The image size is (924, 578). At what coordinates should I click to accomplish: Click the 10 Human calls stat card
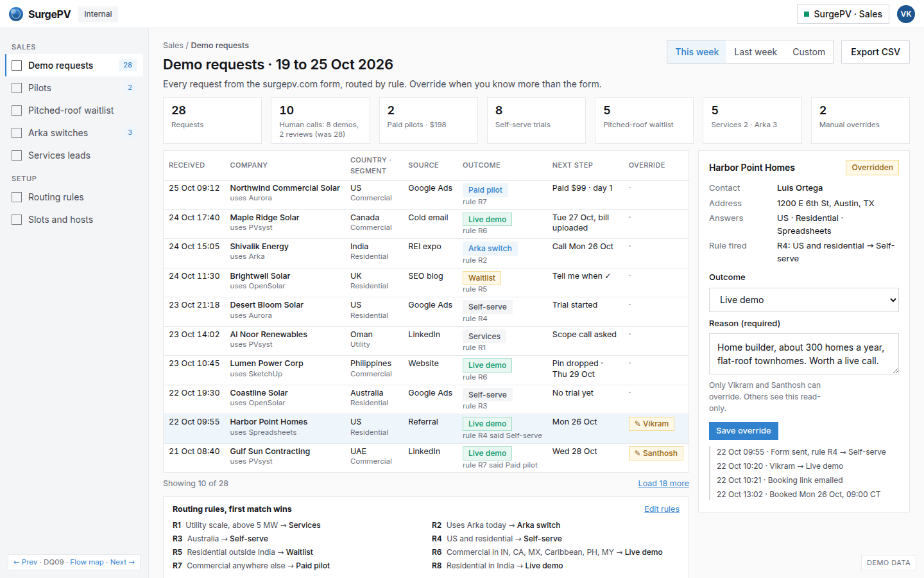coord(320,120)
